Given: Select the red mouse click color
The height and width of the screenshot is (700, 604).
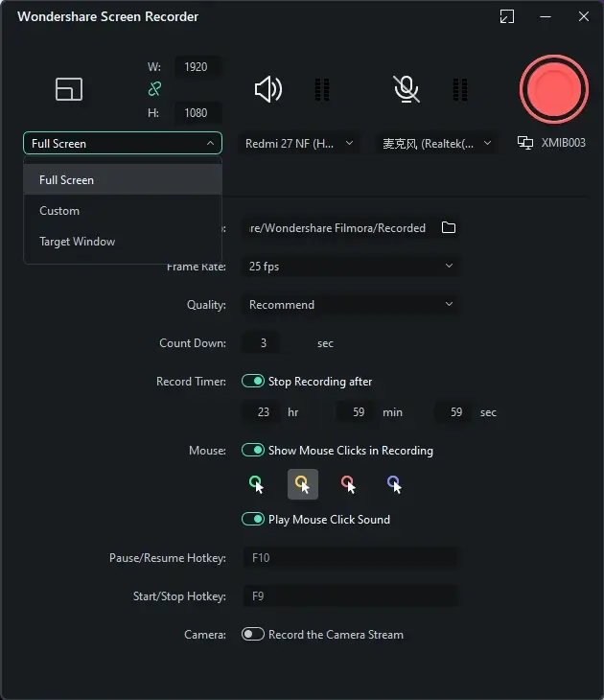Looking at the screenshot, I should click(349, 484).
